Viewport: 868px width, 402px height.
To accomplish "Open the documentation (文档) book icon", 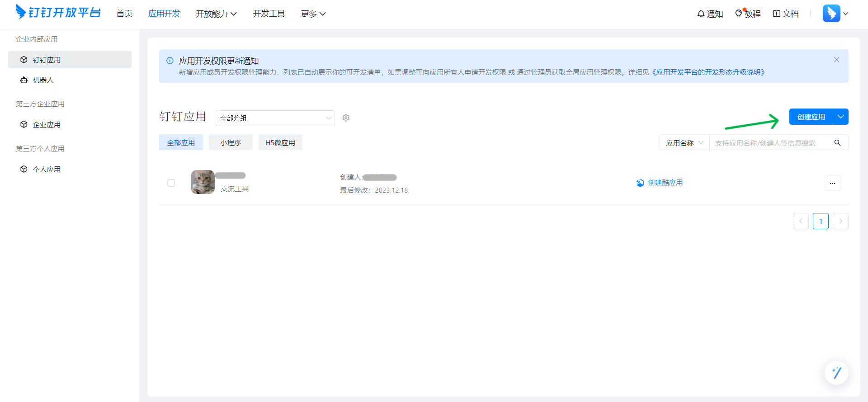I will pos(776,14).
